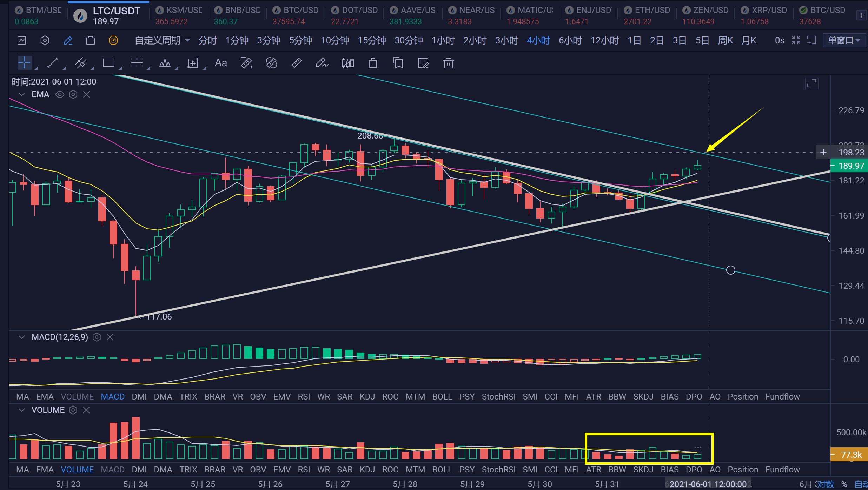Click the plus button at 198.23 price

tap(823, 152)
